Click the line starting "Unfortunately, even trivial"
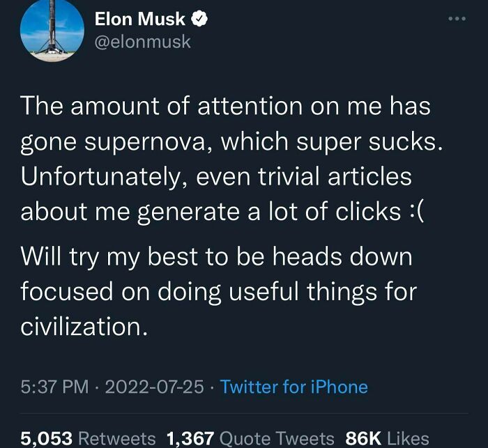 coord(215,176)
